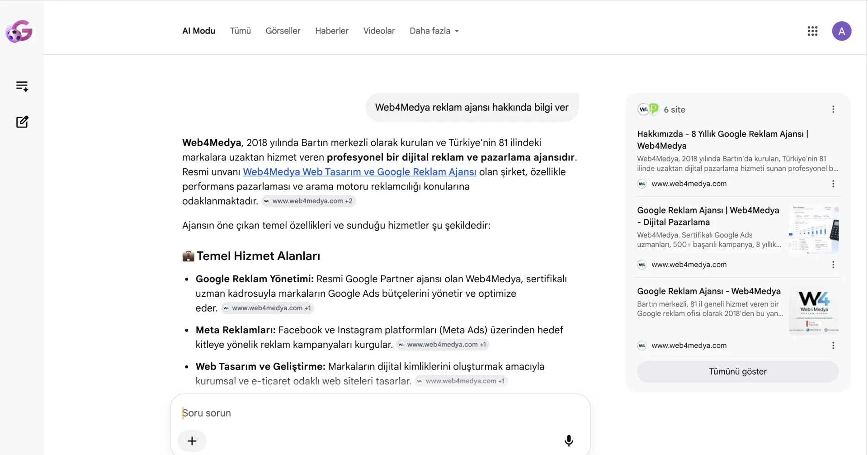Screen dimensions: 868x455
Task: Click the 6 site favicon cluster
Action: [x=648, y=109]
